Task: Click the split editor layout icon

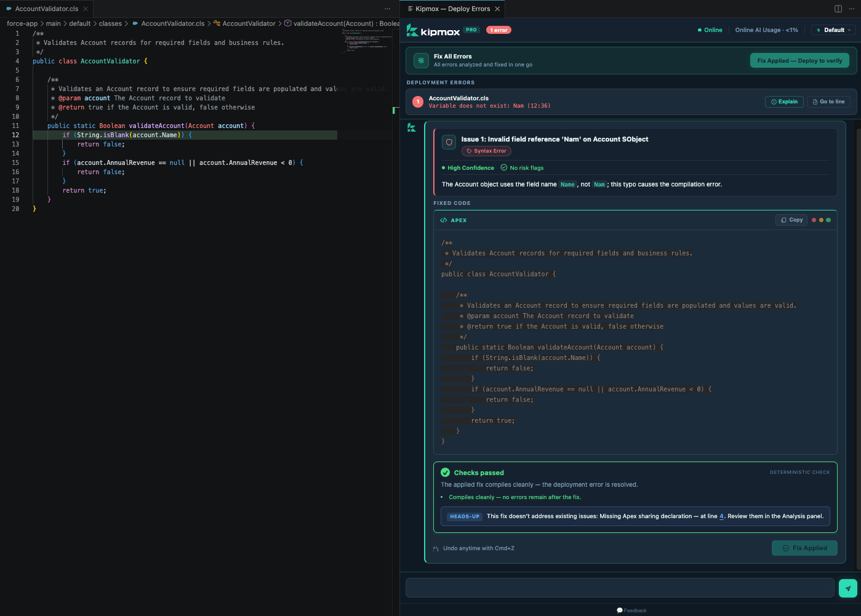Action: pos(838,9)
